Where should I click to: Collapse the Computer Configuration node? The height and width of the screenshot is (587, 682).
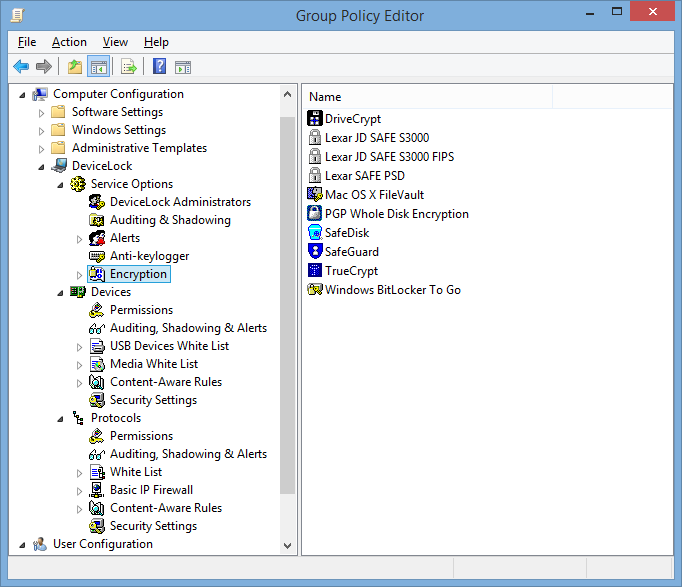[22, 95]
